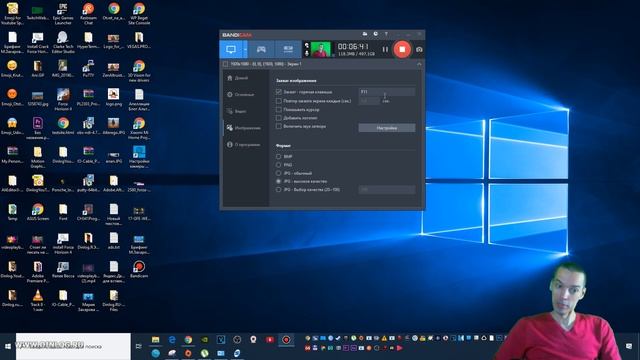640x360 pixels.
Task: Open NVIDIA app from the taskbar
Action: 204,340
